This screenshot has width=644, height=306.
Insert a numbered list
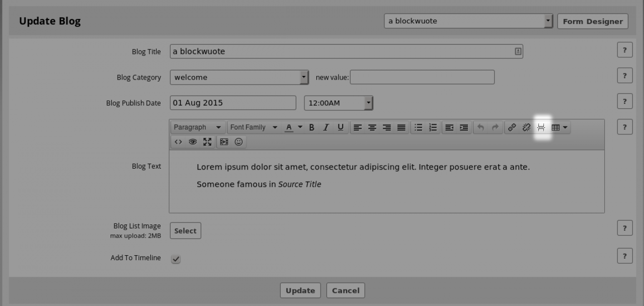coord(433,127)
